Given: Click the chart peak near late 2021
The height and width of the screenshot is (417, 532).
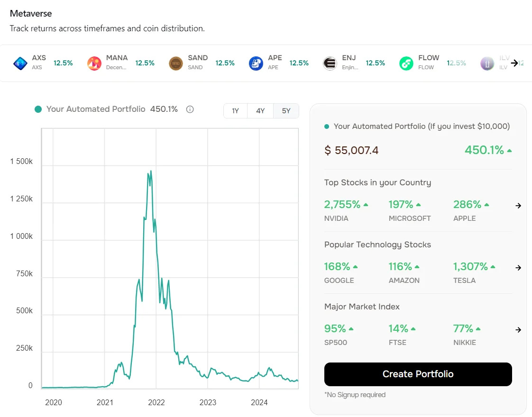Looking at the screenshot, I should tap(151, 171).
